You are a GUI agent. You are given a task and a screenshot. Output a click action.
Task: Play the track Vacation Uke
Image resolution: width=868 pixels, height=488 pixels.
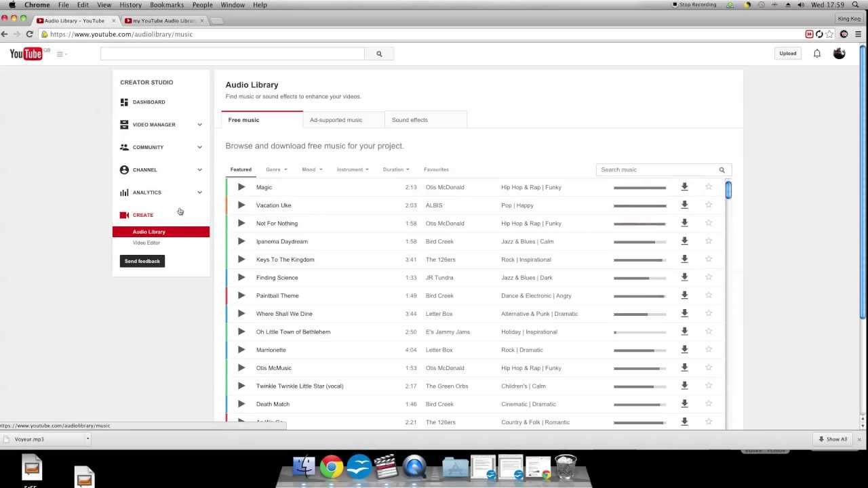pyautogui.click(x=241, y=205)
